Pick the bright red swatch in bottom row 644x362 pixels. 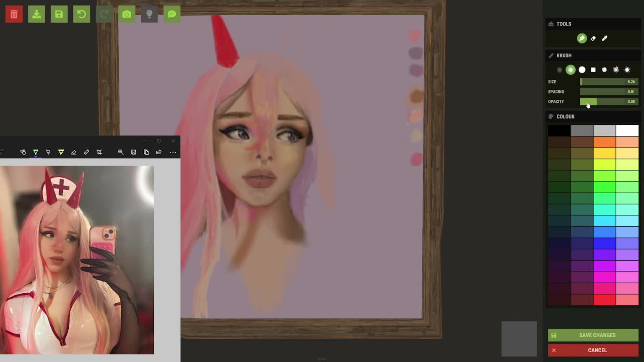605,300
